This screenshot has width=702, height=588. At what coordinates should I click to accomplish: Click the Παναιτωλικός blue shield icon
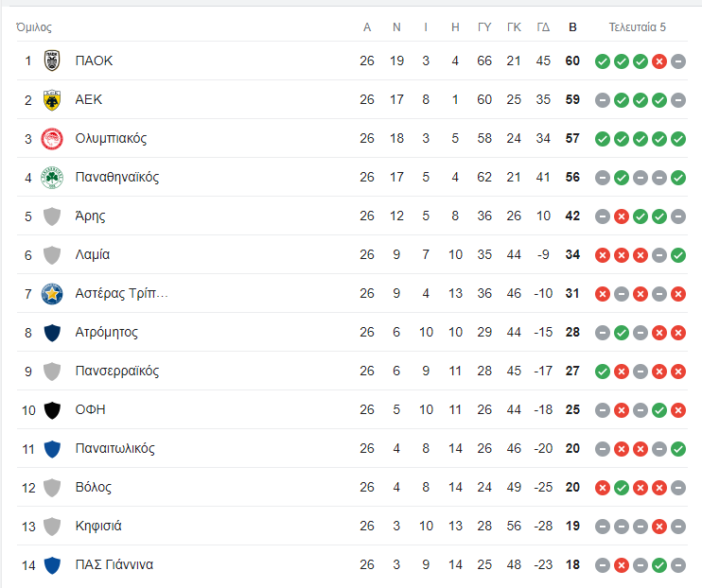pyautogui.click(x=52, y=449)
